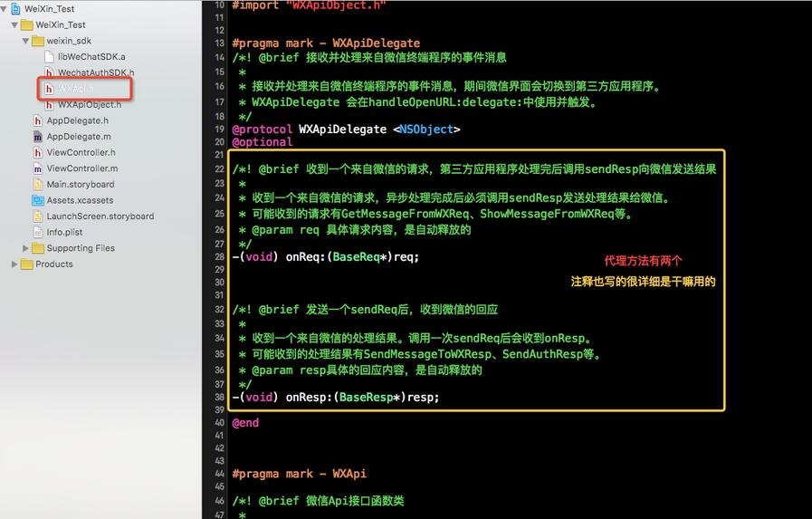Click the #import "WXApiObject.h" line
Image resolution: width=812 pixels, height=519 pixels.
[309, 5]
